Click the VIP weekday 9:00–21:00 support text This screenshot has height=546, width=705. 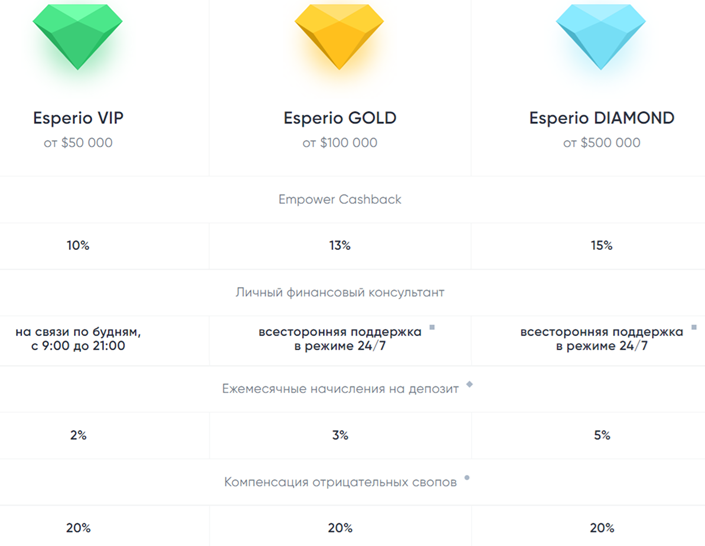(78, 339)
